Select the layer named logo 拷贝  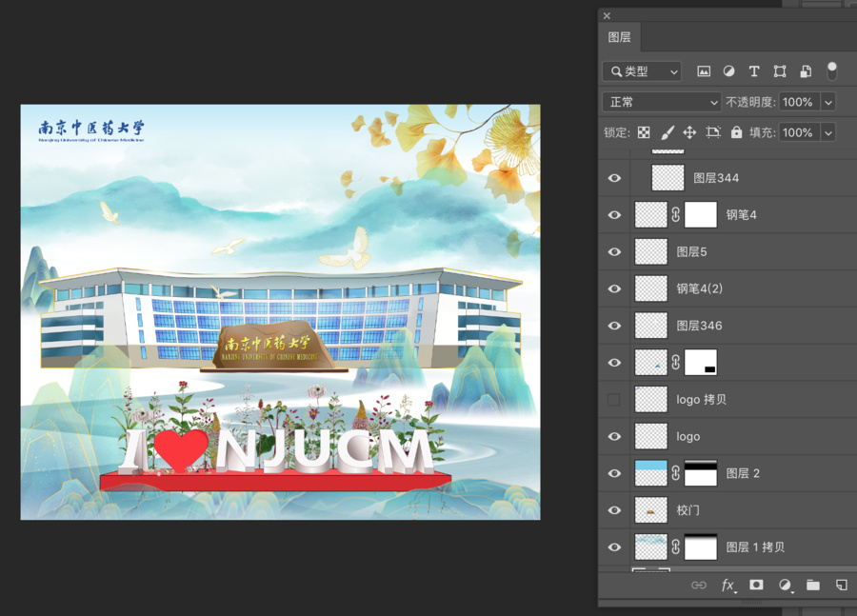point(702,400)
